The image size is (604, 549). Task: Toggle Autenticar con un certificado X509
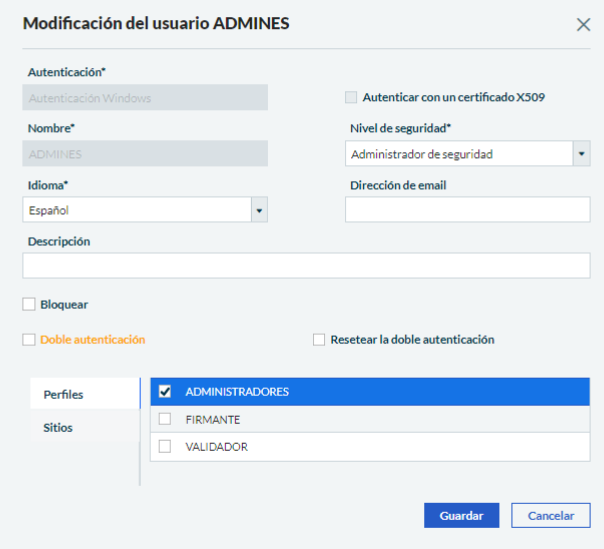tap(350, 97)
